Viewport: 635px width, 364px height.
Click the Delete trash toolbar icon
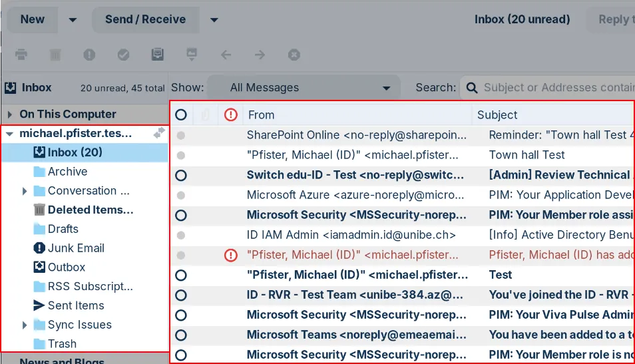click(x=55, y=55)
